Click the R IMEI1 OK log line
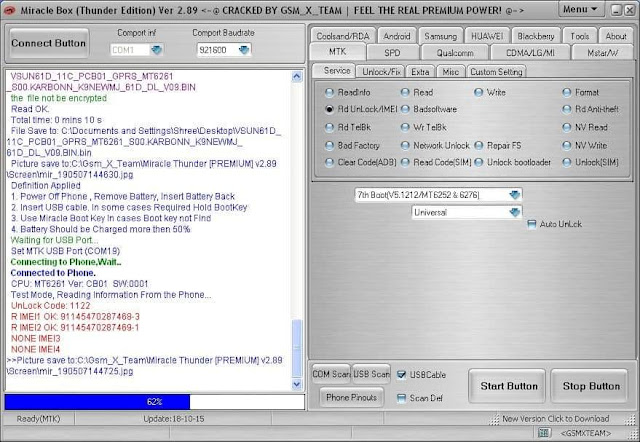This screenshot has width=640, height=442. [x=75, y=317]
